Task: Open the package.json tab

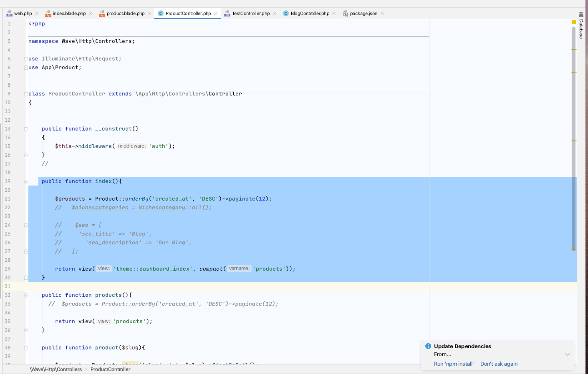Action: click(x=363, y=13)
